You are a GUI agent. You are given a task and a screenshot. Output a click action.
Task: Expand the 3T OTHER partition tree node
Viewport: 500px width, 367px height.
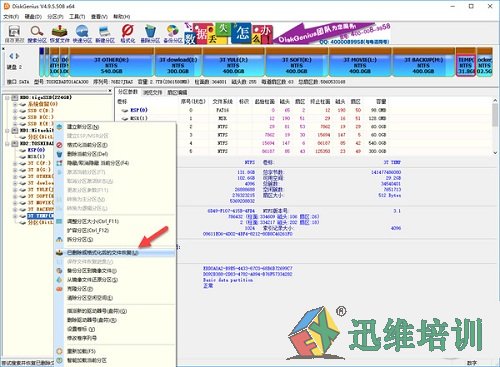click(x=15, y=176)
